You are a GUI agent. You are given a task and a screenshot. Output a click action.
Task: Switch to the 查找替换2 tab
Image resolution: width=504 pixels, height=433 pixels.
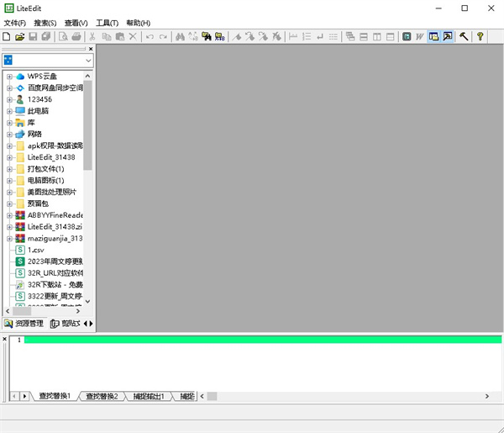tap(102, 396)
